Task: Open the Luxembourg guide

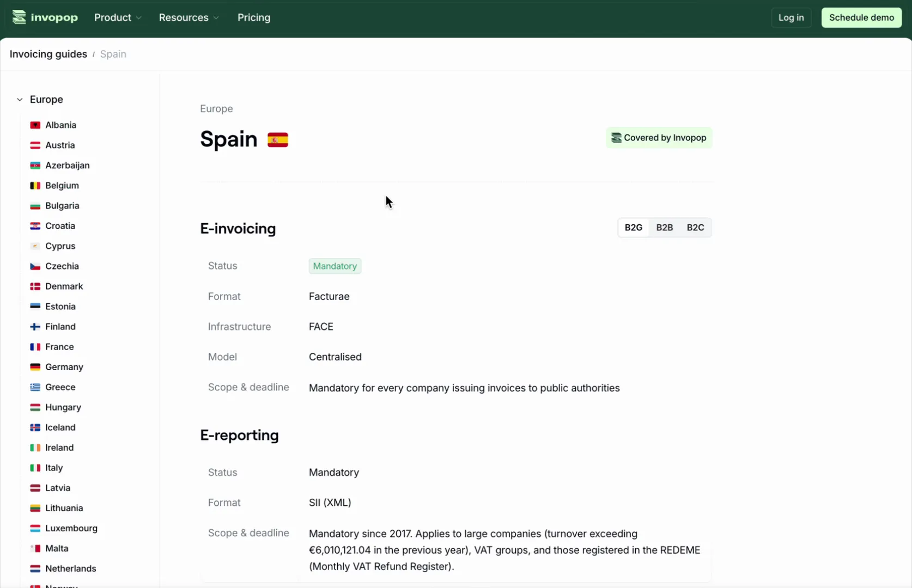Action: [71, 528]
